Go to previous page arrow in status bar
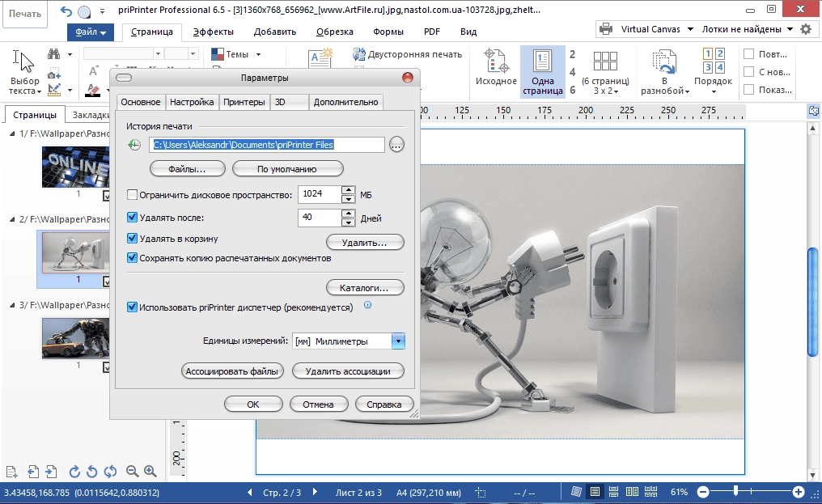This screenshot has height=504, width=822. (249, 492)
